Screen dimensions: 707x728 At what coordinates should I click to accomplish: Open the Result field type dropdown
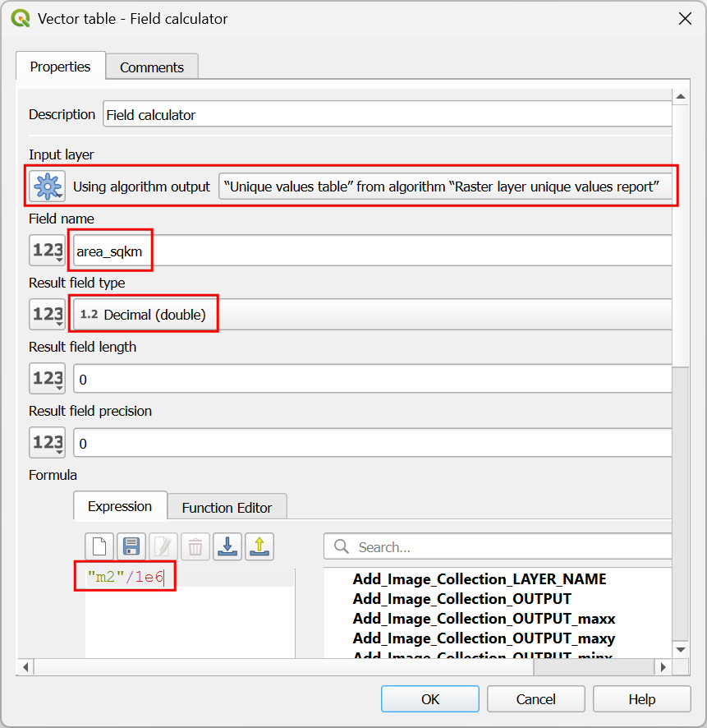pos(370,315)
